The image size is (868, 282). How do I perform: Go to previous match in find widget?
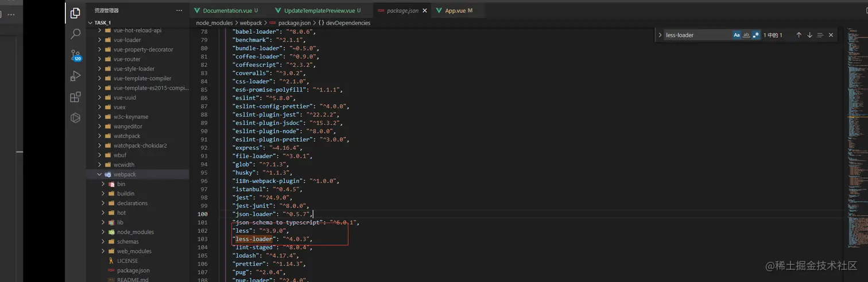pos(799,35)
